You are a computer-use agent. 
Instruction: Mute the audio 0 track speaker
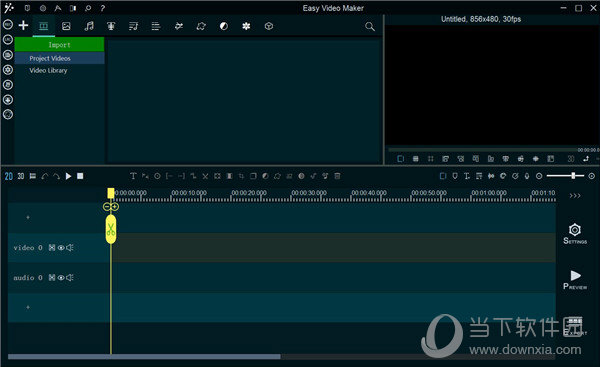[x=70, y=277]
